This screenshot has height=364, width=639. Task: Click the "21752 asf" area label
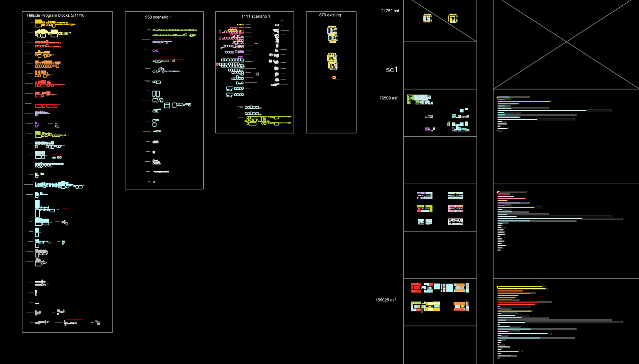pos(390,11)
